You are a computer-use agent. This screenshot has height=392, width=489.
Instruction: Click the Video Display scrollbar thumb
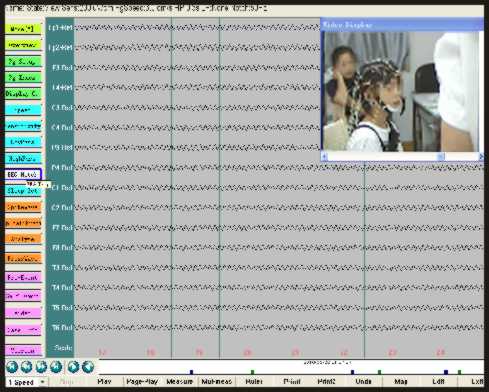tap(441, 156)
